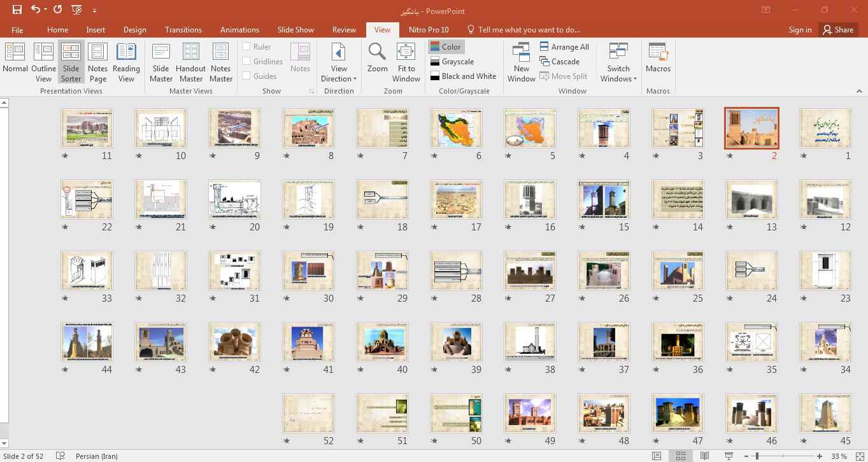Select Grayscale color mode
This screenshot has width=868, height=462.
tap(452, 62)
